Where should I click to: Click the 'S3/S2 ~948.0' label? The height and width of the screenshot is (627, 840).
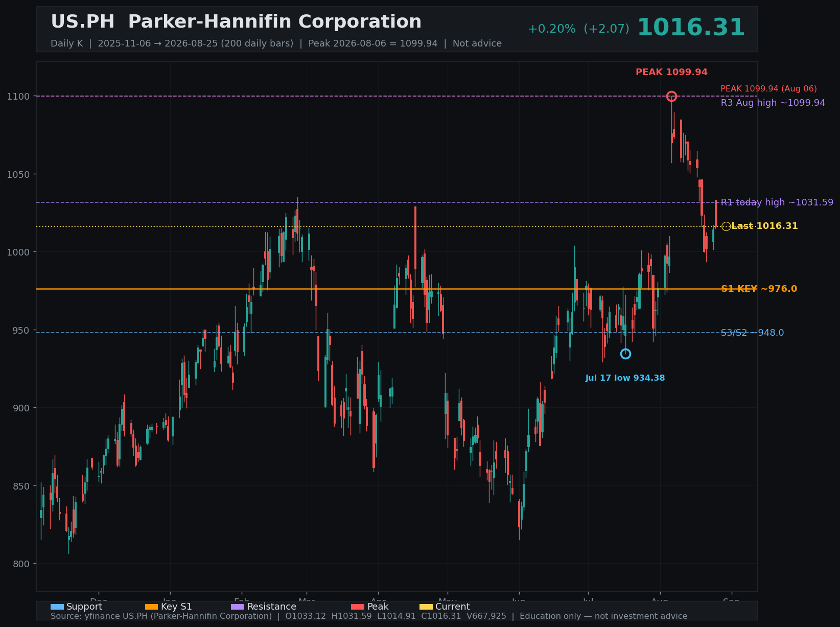tap(752, 333)
